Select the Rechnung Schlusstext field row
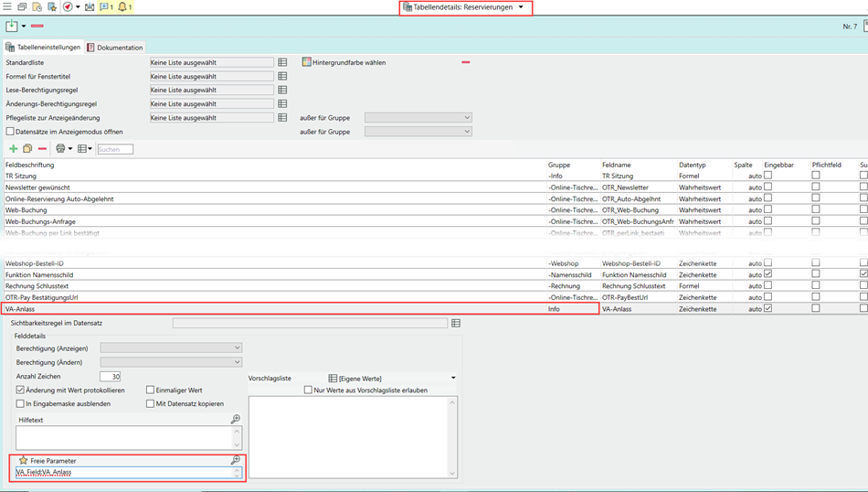Viewport: 868px width, 492px height. 274,286
